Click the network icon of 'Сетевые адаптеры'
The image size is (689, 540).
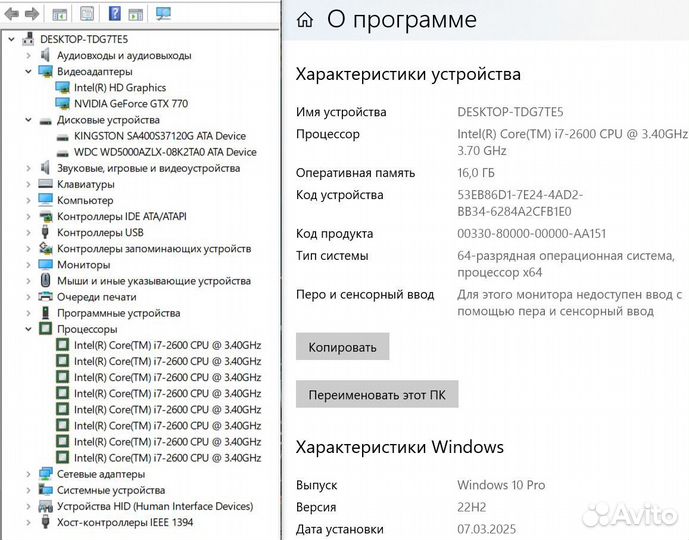45,474
